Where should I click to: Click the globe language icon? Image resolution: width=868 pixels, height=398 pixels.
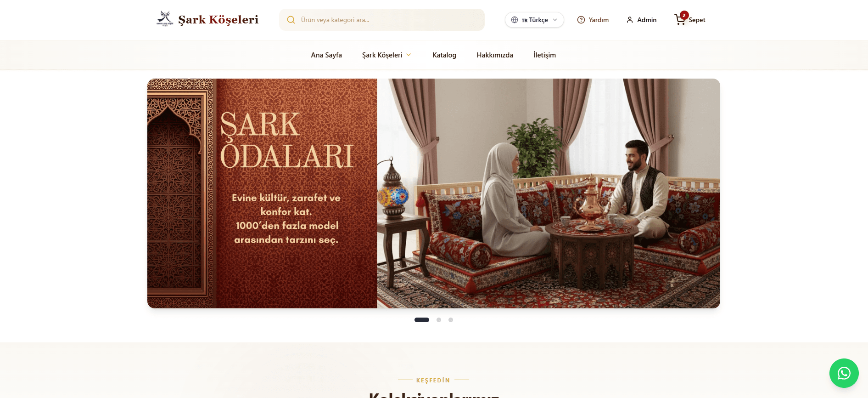[515, 20]
